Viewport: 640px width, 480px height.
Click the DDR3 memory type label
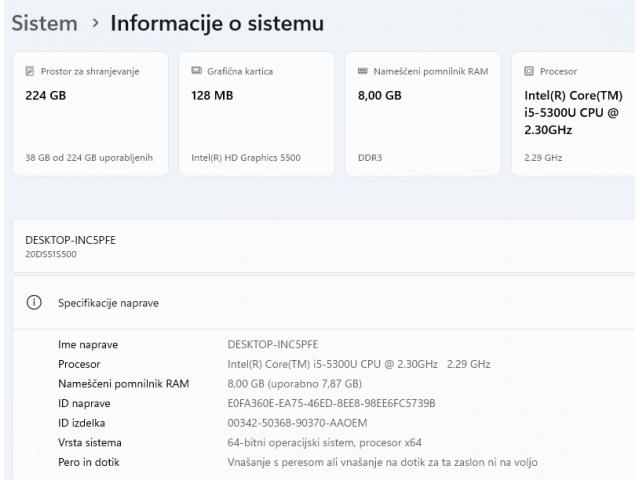click(x=369, y=157)
